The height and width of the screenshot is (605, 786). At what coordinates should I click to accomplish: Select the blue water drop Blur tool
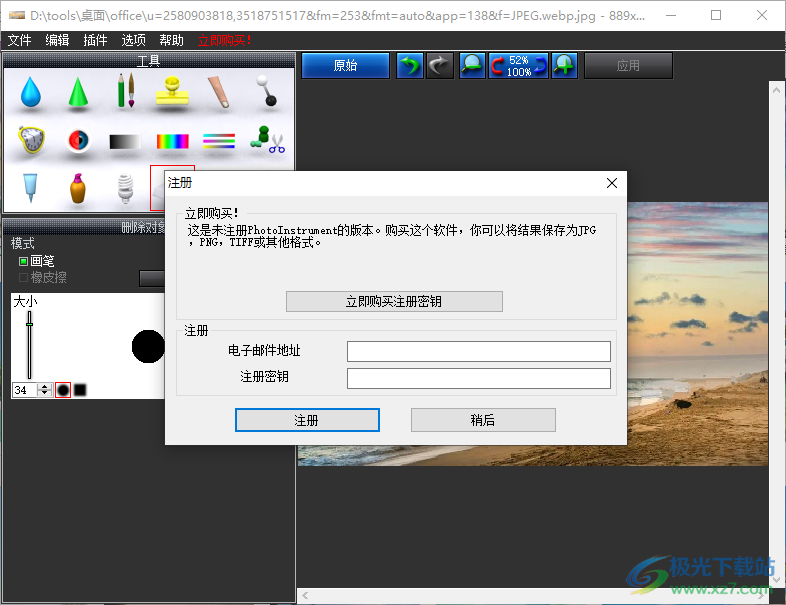click(31, 91)
